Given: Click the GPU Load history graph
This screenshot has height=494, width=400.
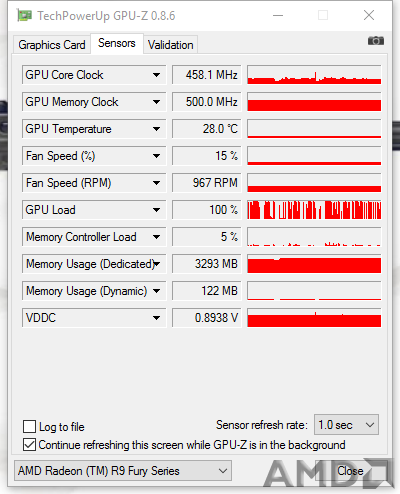Looking at the screenshot, I should tap(314, 210).
